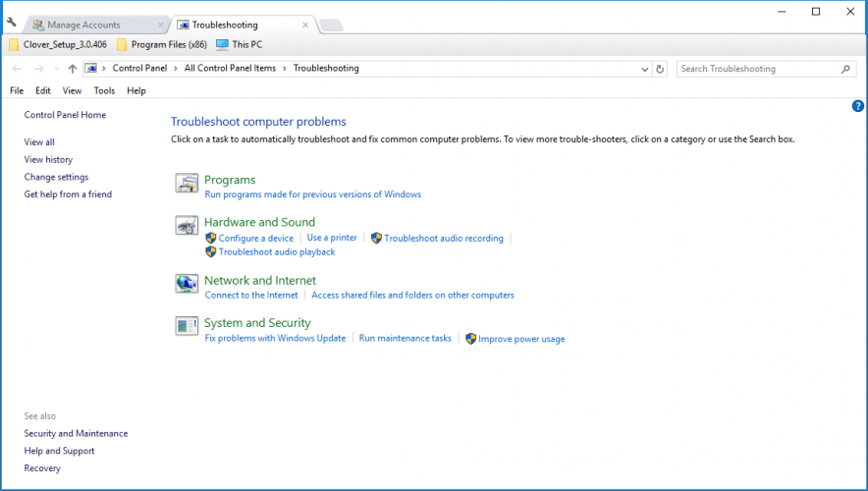The image size is (868, 491).
Task: Open the Edit menu
Action: [x=42, y=90]
